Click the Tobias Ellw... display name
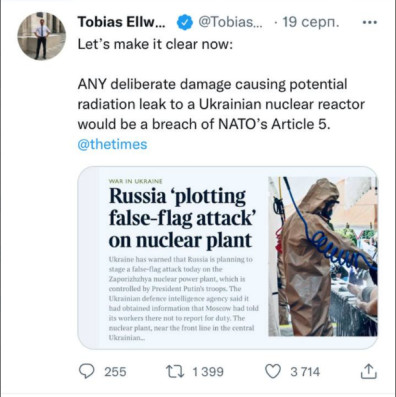Viewport: 396px width, 397px height. [x=122, y=22]
